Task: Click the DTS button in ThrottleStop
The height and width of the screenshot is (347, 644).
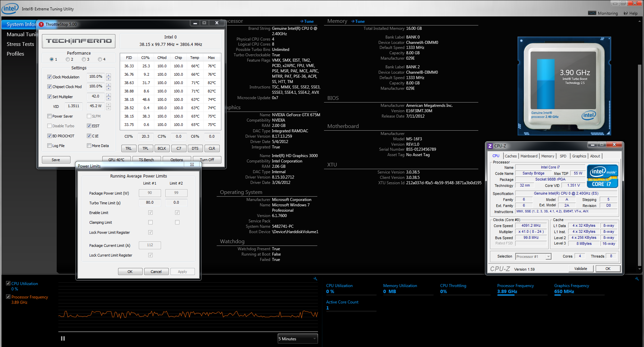Action: tap(195, 148)
